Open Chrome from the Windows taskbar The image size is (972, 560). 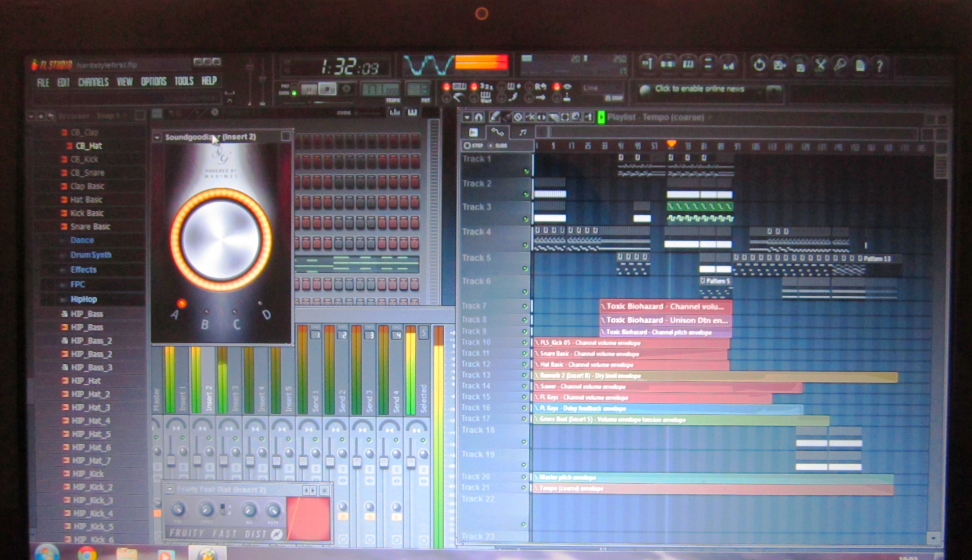86,554
